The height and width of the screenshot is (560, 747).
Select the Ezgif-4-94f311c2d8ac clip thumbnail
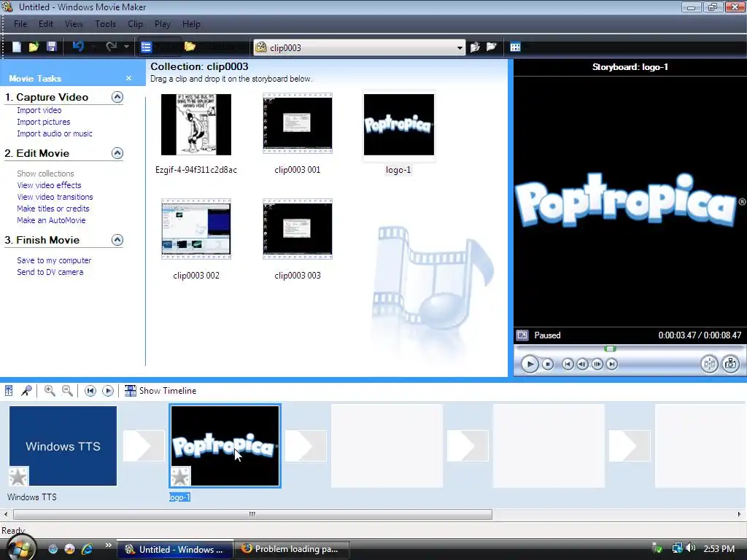pyautogui.click(x=196, y=124)
